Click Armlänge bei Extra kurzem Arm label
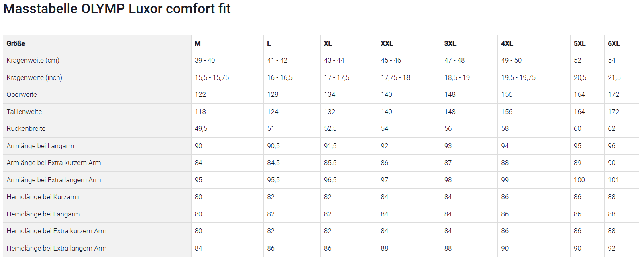This screenshot has height=261, width=644. (x=54, y=163)
